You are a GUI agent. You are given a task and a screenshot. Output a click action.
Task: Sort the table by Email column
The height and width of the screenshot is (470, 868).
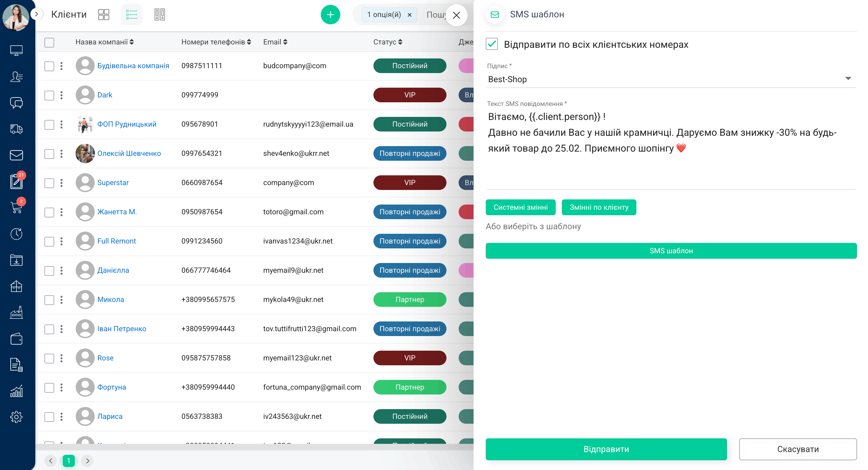286,42
